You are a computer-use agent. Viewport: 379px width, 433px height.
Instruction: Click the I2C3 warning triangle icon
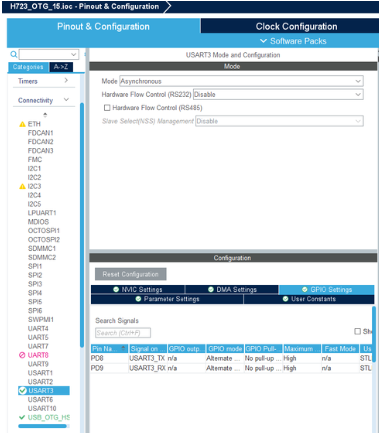pos(22,186)
